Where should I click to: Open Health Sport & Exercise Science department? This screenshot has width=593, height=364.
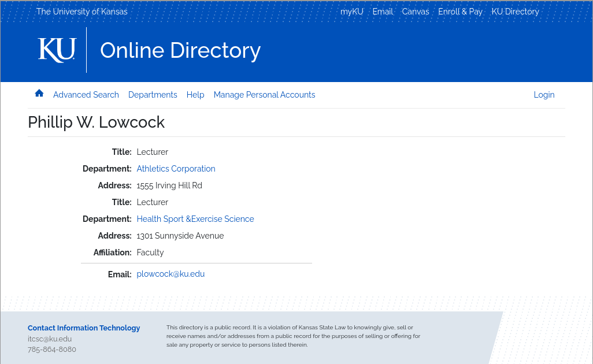(195, 219)
